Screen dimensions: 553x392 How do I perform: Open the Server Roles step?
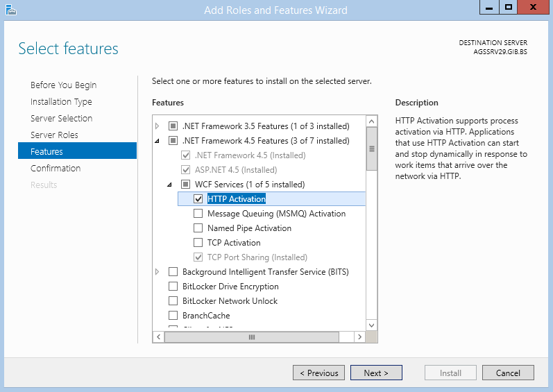[54, 135]
